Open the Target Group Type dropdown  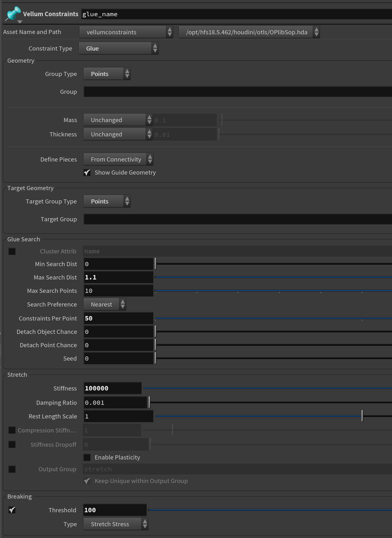(107, 201)
